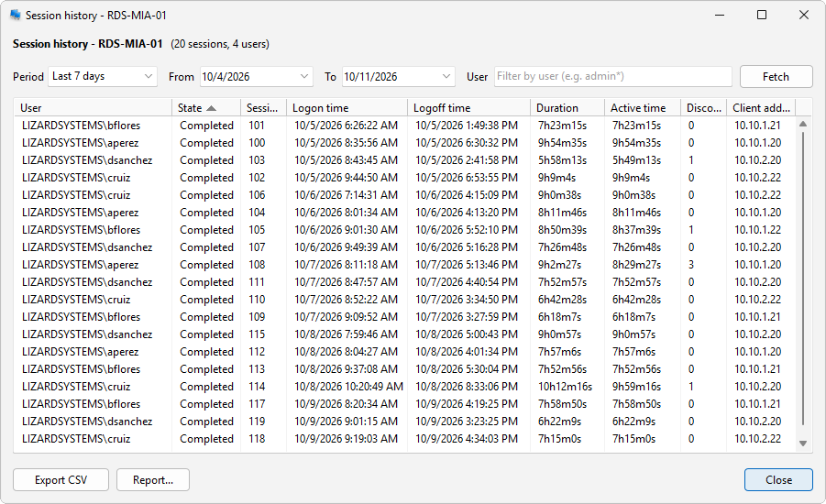
Task: Select the dsanchez row for session 103
Action: point(404,160)
